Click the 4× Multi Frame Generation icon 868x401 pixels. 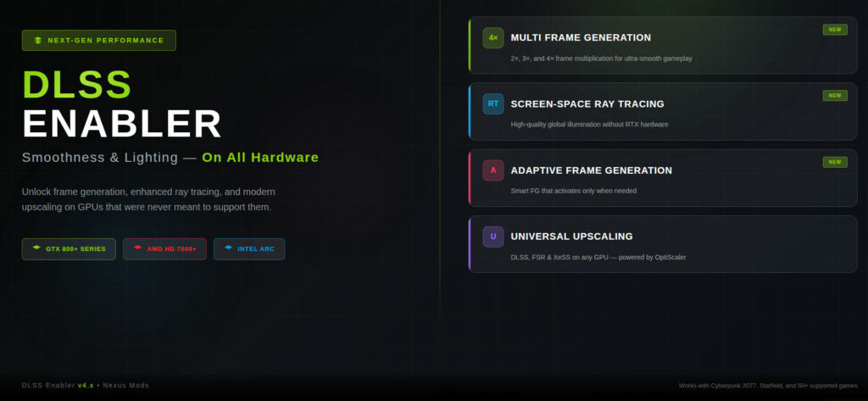[x=493, y=37]
